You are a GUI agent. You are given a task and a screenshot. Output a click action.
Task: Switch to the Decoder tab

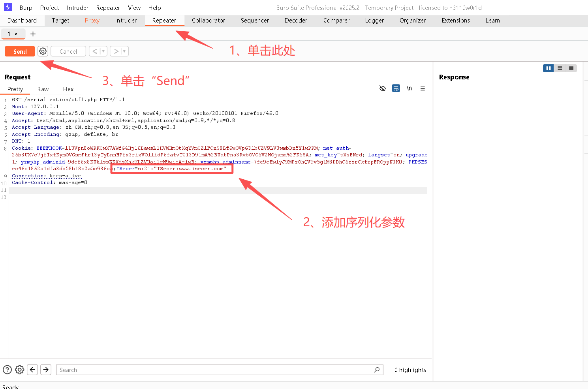[x=296, y=21]
